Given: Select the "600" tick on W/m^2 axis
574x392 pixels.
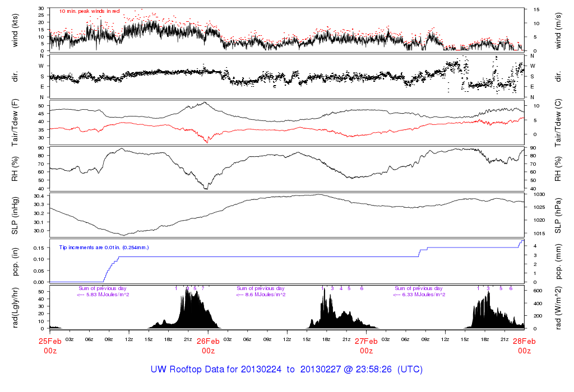Looking at the screenshot, I should (x=538, y=291).
